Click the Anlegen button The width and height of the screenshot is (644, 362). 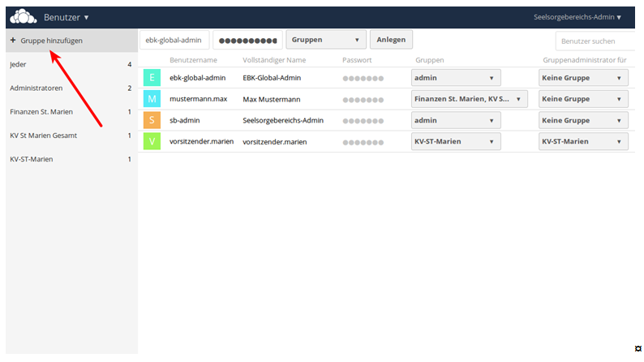(391, 40)
